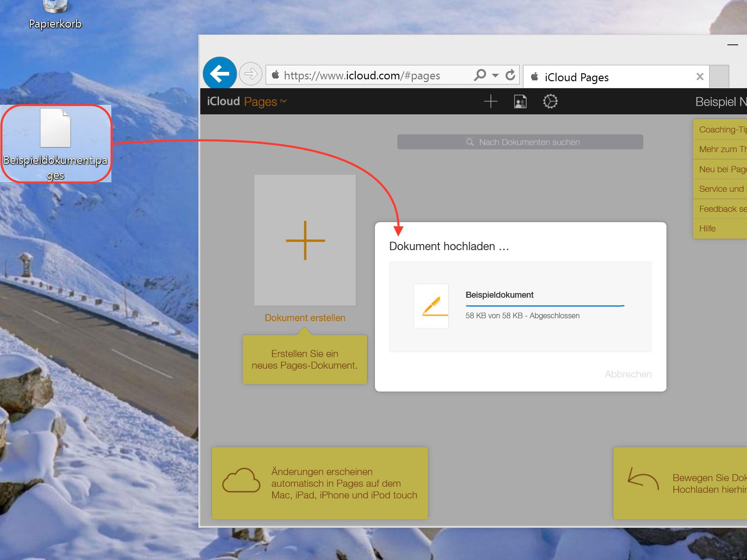Open the gear settings toolbar icon
747x560 pixels.
(550, 101)
